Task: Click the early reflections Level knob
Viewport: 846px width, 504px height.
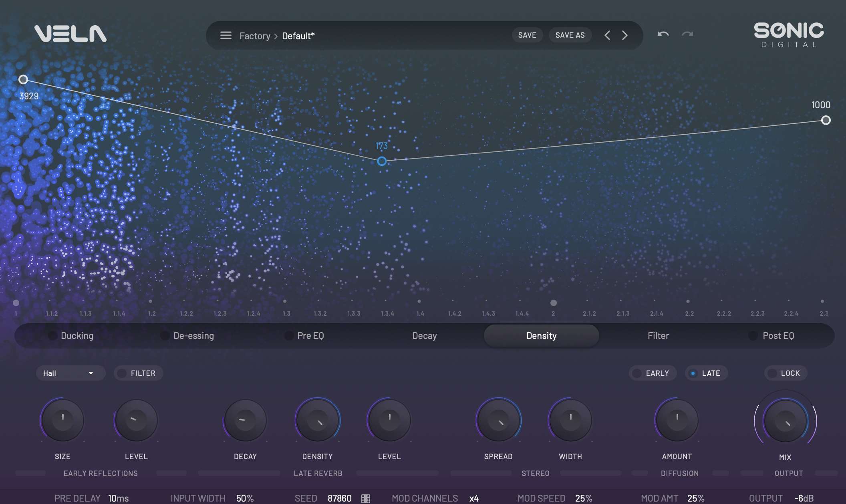Action: point(136,420)
